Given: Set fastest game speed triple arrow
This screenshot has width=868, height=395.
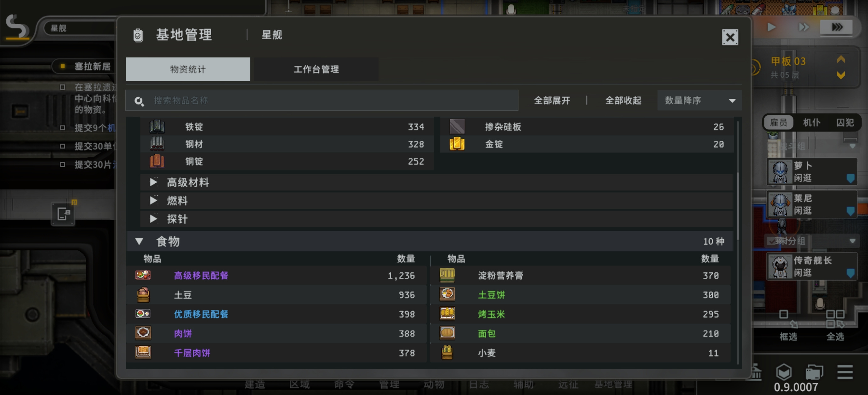Looking at the screenshot, I should 837,27.
